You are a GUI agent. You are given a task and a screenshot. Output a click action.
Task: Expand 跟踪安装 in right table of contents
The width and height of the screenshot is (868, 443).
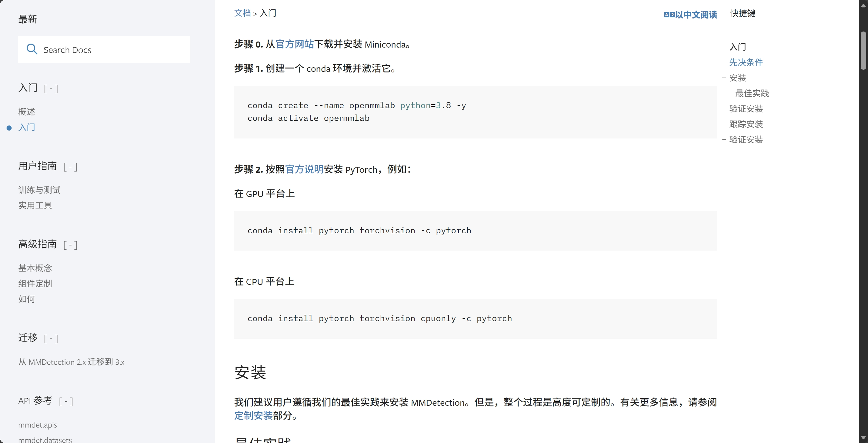point(724,124)
